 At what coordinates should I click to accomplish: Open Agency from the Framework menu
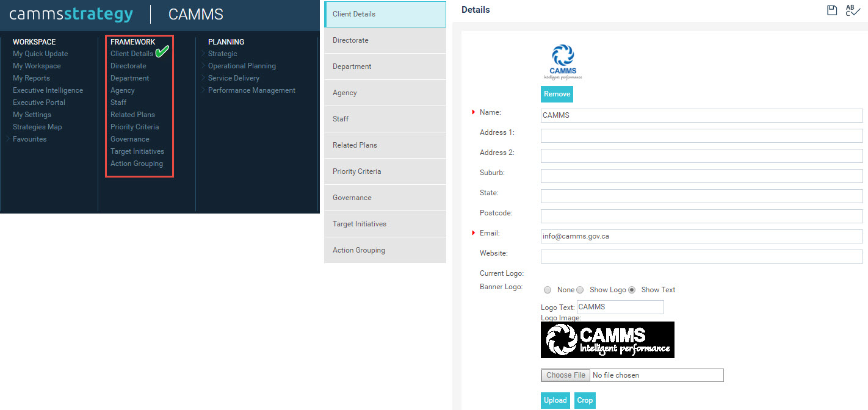click(123, 90)
